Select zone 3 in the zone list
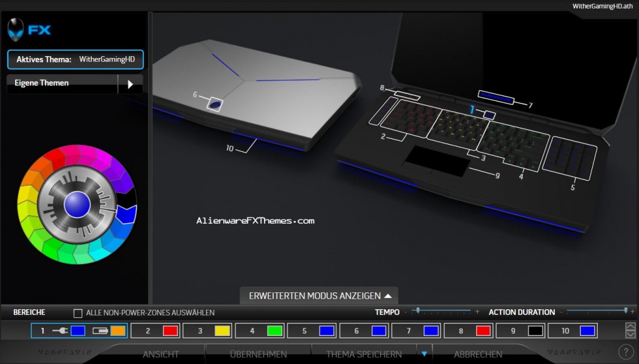This screenshot has width=639, height=364. (x=207, y=330)
